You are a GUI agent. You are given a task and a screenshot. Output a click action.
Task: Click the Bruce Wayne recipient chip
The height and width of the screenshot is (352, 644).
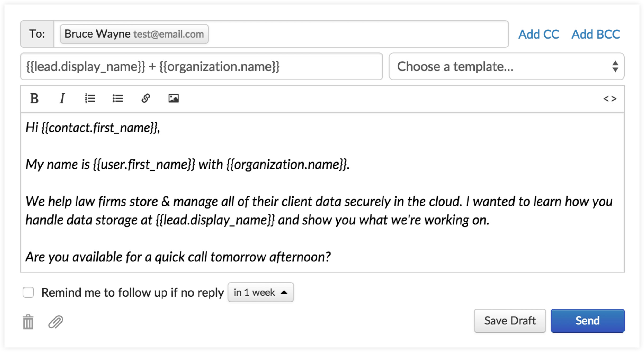[134, 34]
